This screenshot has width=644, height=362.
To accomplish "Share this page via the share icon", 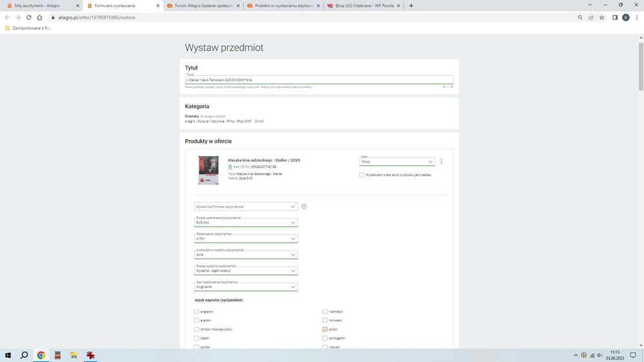I will click(x=591, y=17).
